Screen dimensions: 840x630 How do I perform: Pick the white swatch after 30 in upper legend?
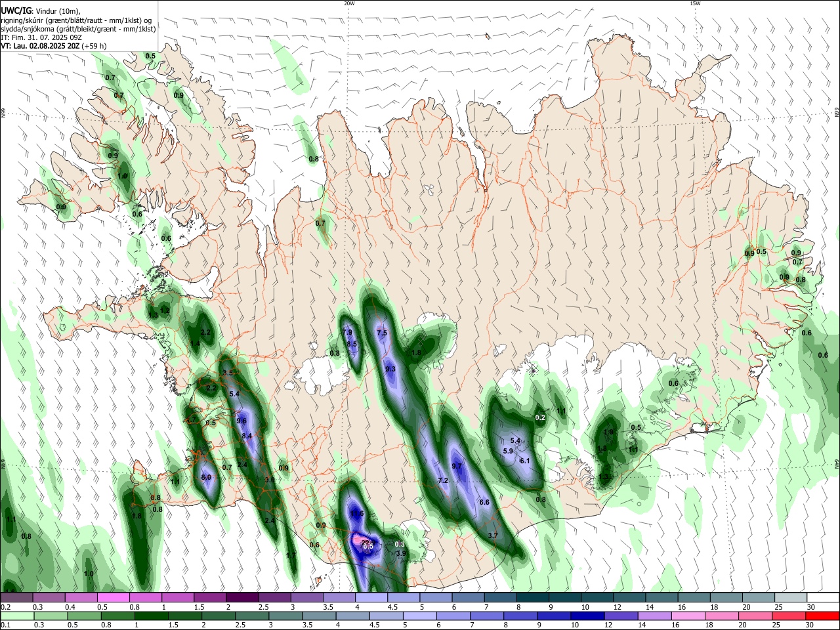coord(822,597)
